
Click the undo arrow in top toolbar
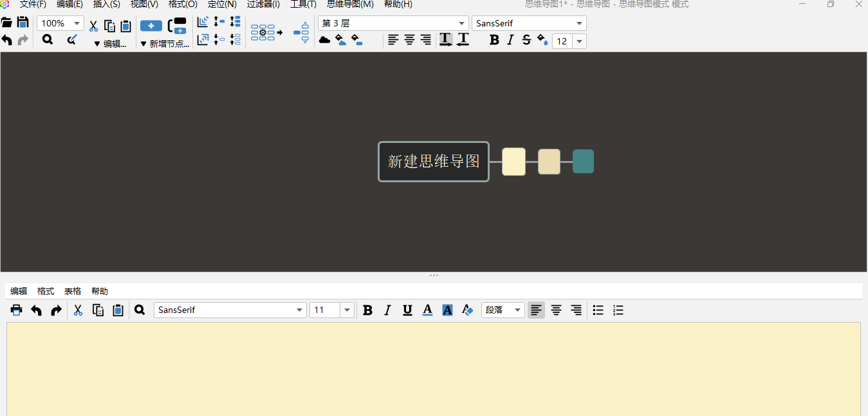[7, 41]
